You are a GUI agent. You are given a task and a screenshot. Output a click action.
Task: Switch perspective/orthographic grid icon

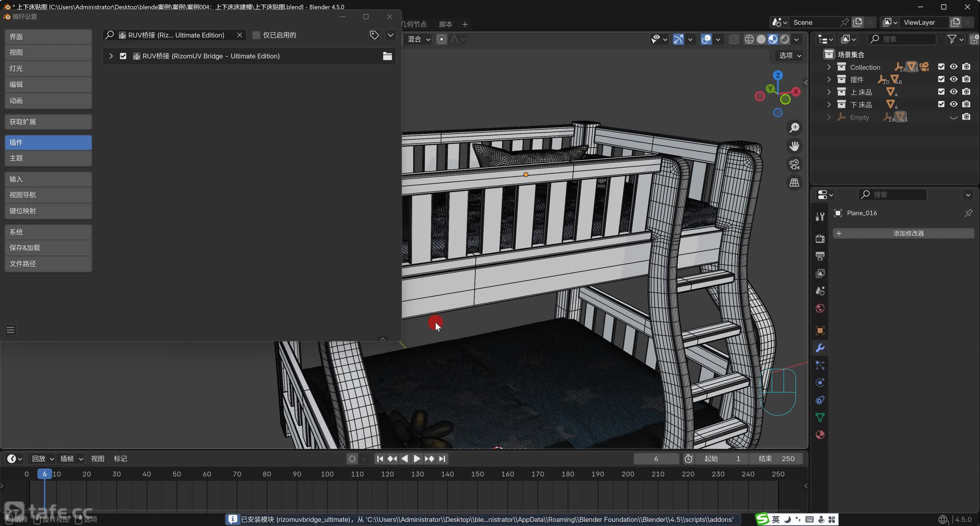[x=794, y=183]
